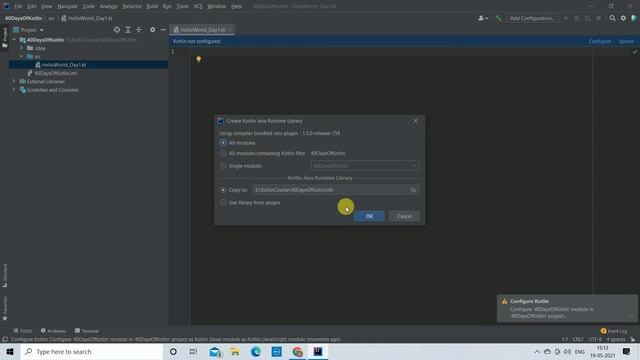The image size is (640, 360).
Task: Open Microsoft Edge from taskbar
Action: click(x=256, y=351)
